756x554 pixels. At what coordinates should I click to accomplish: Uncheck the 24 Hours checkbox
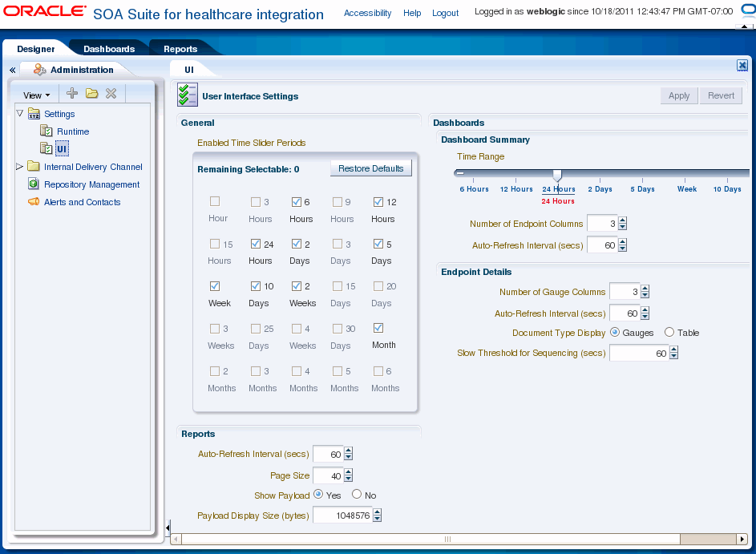point(256,244)
